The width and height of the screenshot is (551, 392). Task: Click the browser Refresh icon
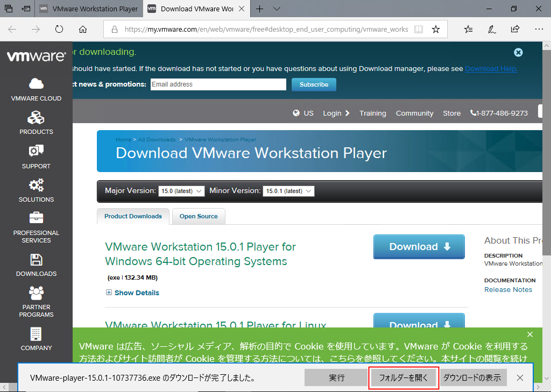coord(59,30)
